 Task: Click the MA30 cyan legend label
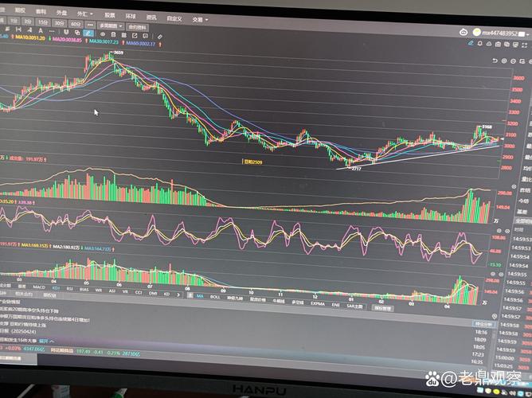pyautogui.click(x=104, y=41)
